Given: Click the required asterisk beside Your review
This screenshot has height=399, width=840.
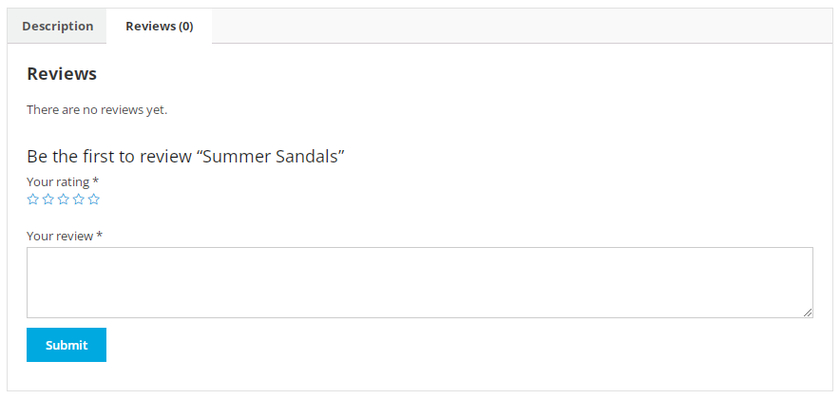Looking at the screenshot, I should click(x=99, y=235).
